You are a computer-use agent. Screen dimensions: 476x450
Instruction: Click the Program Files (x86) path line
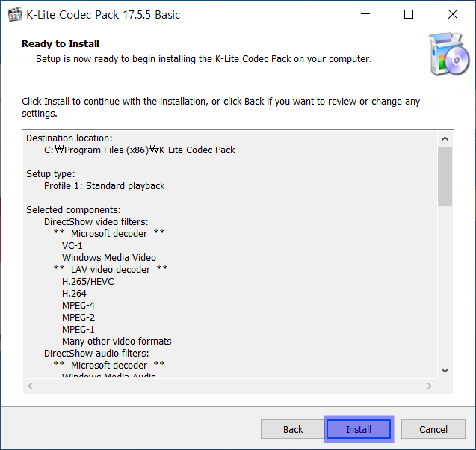139,150
